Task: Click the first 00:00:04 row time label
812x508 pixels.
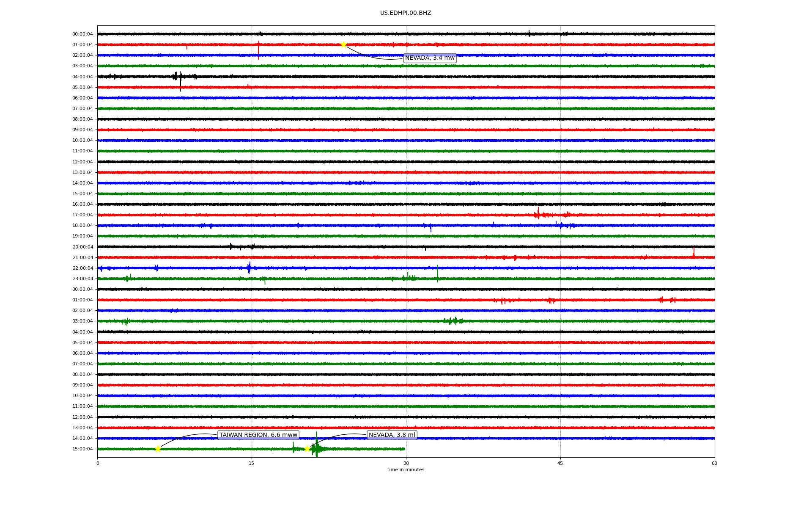Action: pyautogui.click(x=82, y=34)
